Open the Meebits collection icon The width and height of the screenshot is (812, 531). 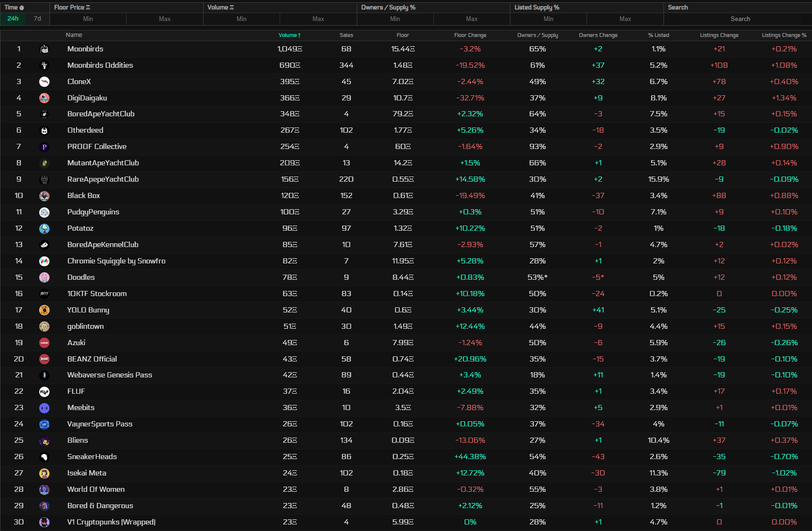(x=44, y=408)
